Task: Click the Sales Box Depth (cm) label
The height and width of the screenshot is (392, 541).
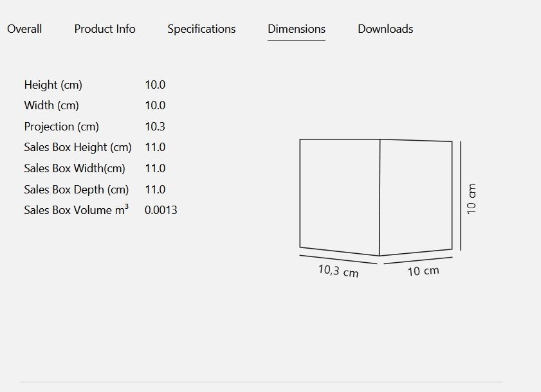Action: pos(77,190)
